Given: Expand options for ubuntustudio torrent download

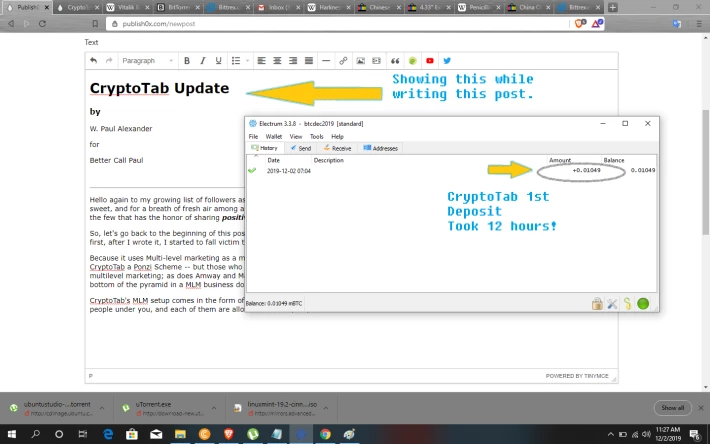Looking at the screenshot, I should 102,408.
